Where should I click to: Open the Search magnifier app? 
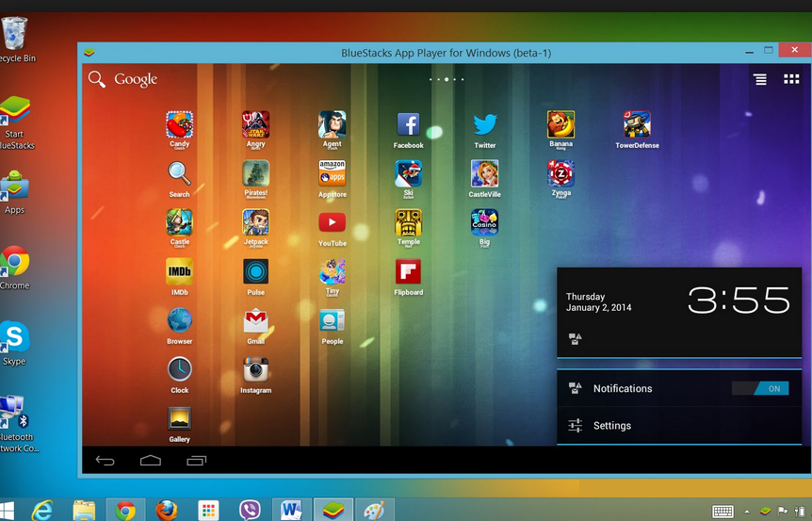tap(179, 173)
